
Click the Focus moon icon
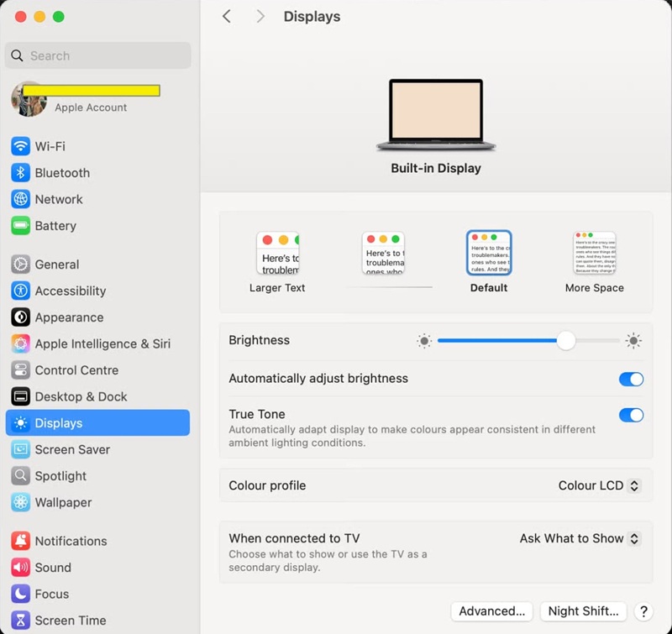20,594
